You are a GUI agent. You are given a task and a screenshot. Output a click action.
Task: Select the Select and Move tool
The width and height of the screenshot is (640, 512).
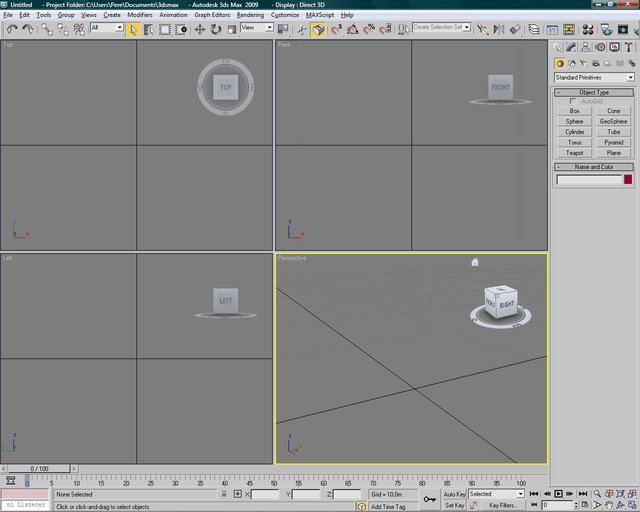(200, 29)
